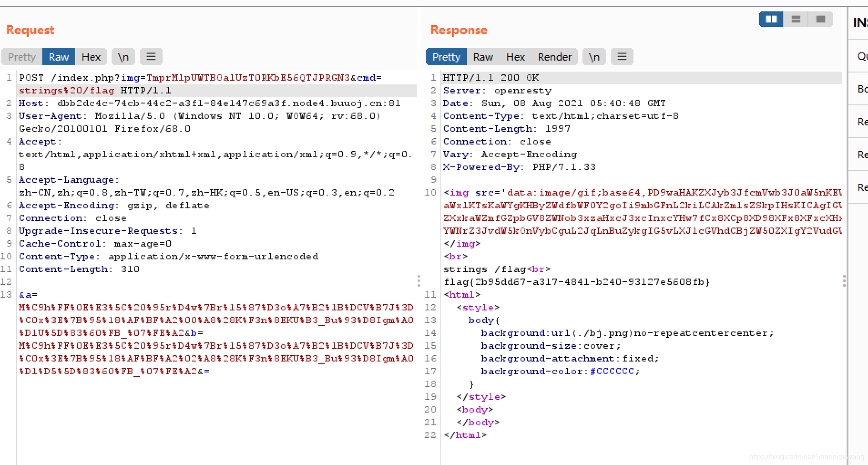This screenshot has width=868, height=465.
Task: Switch Request view to Raw tab
Action: (59, 57)
